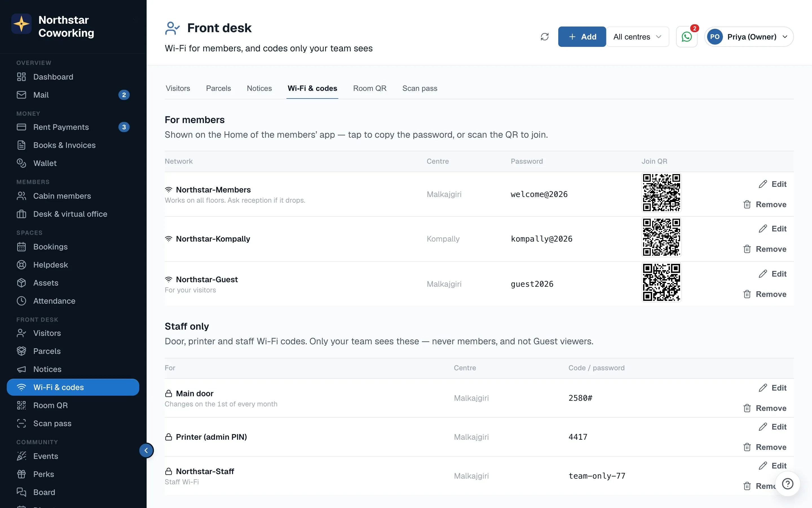This screenshot has height=508, width=812.
Task: Edit the Northstar-Guest network
Action: coord(773,274)
